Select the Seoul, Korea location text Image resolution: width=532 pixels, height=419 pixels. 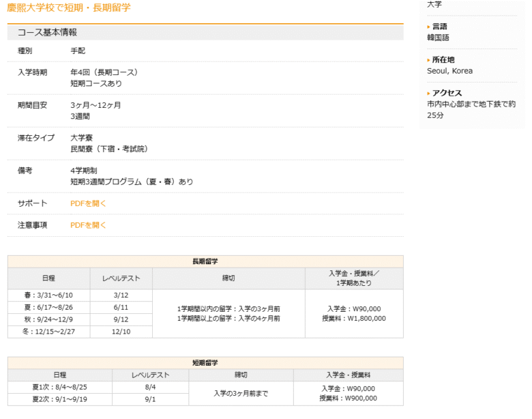click(x=449, y=71)
